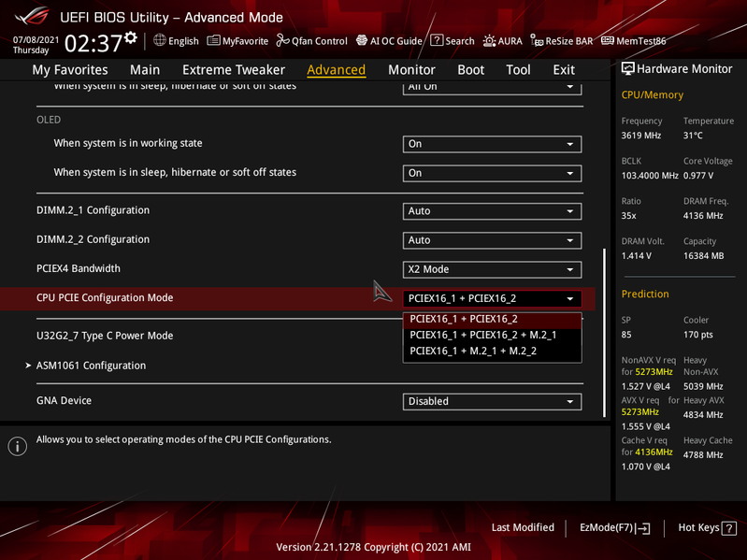The height and width of the screenshot is (560, 747).
Task: Click the 170 pts cooler value
Action: [x=698, y=335]
